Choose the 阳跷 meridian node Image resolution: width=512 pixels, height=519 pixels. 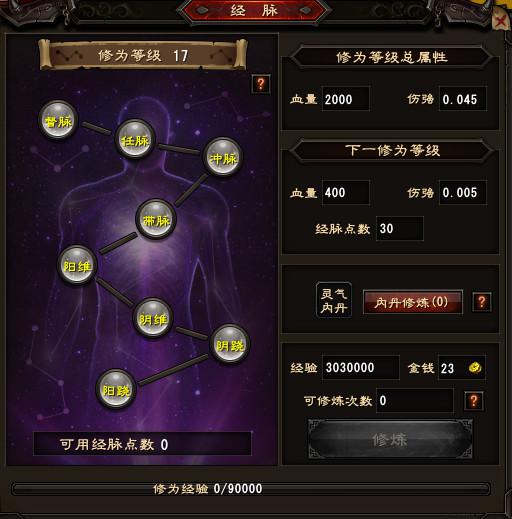[x=116, y=389]
